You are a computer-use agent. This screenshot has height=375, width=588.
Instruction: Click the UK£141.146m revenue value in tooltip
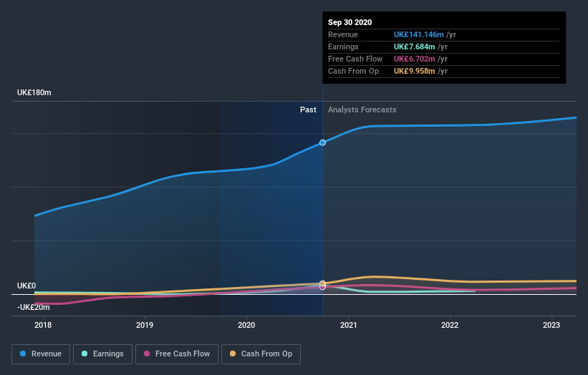[x=418, y=34]
